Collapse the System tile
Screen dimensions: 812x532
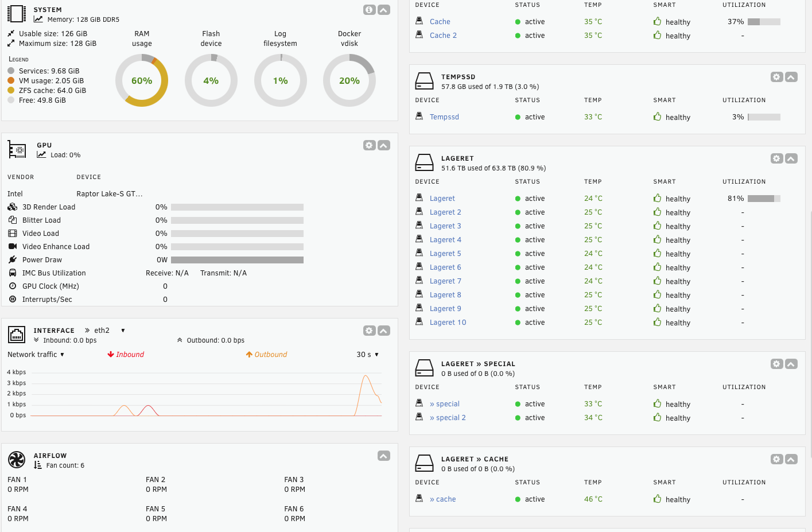coord(384,10)
